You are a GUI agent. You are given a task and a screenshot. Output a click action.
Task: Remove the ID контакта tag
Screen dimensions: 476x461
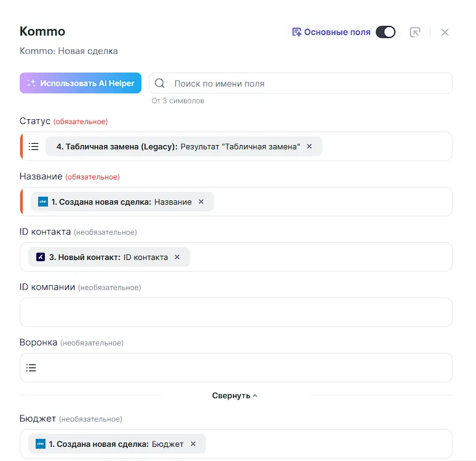click(x=177, y=257)
